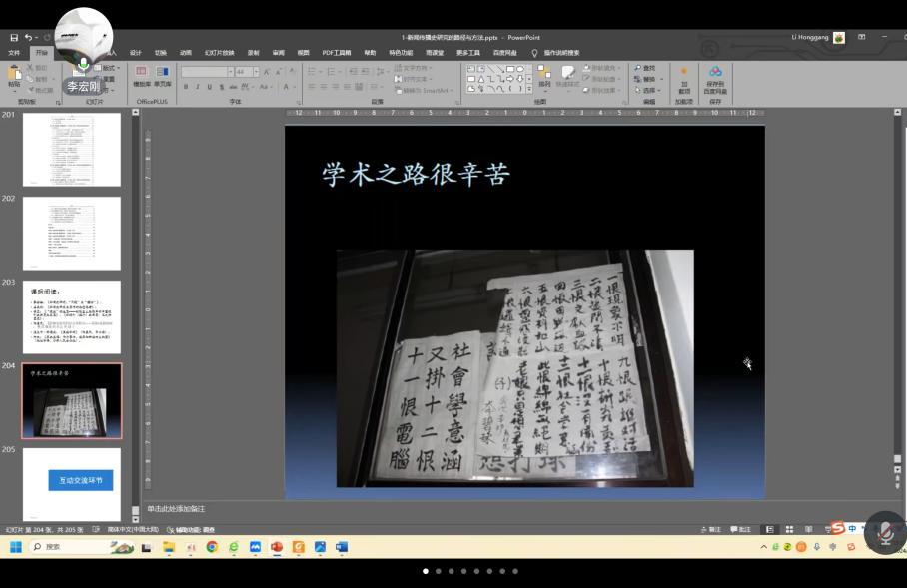Toggle italic formatting in font group
Image resolution: width=907 pixels, height=588 pixels.
[x=198, y=87]
